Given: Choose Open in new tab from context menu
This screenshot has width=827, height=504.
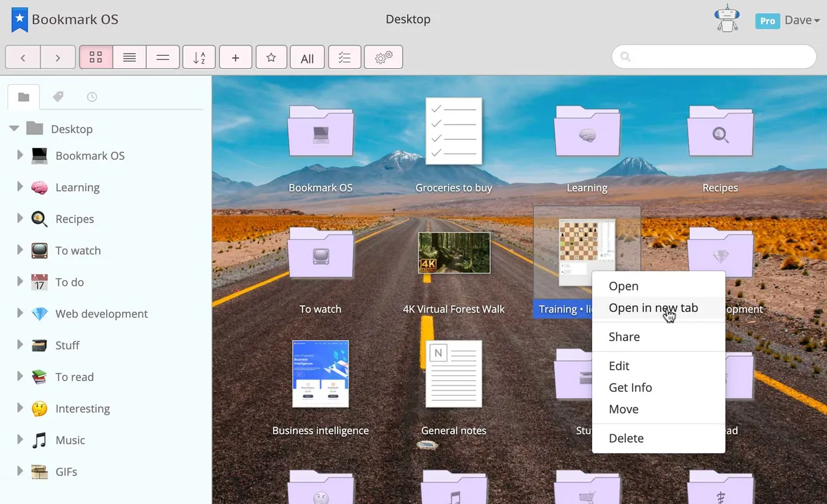Looking at the screenshot, I should 653,308.
